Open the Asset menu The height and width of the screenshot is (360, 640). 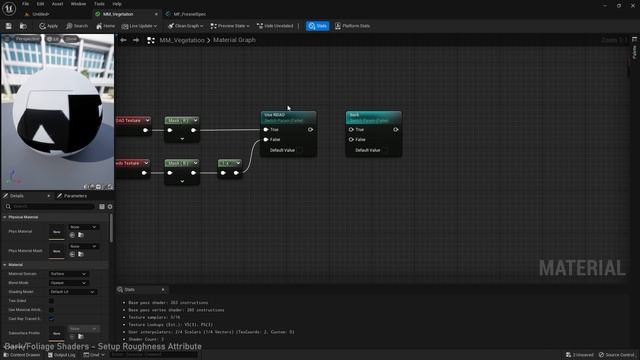(x=58, y=4)
